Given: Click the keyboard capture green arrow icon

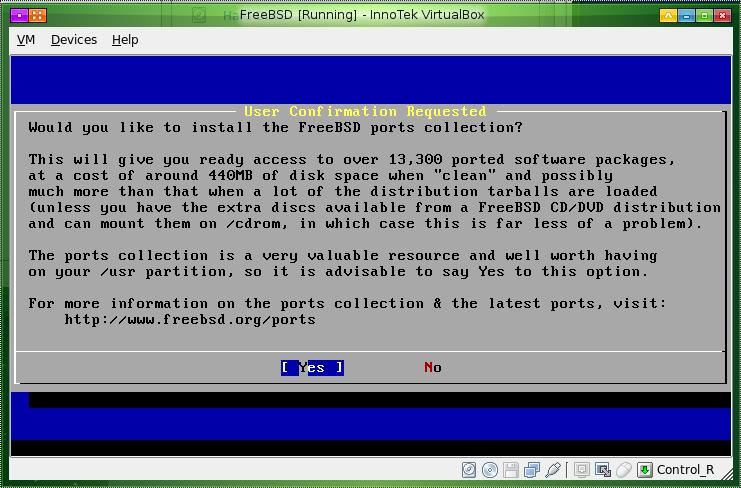Looking at the screenshot, I should 645,470.
